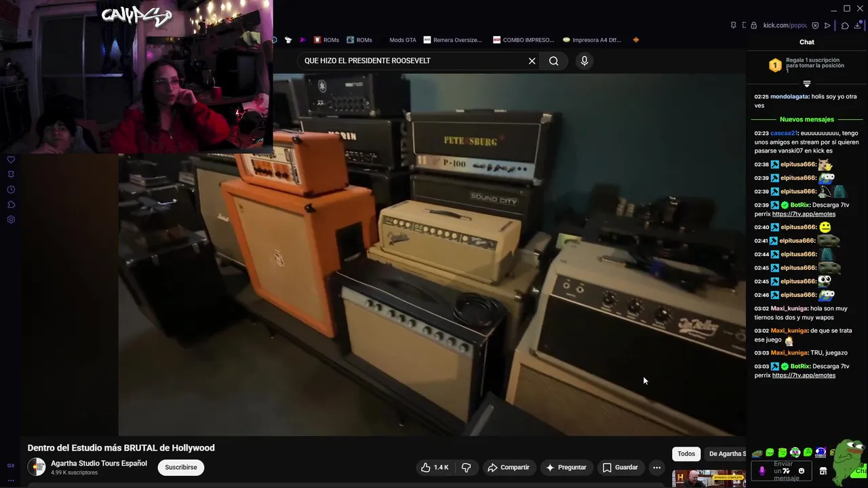868x488 pixels.
Task: Open the 'COMBO IMPRESO...' bookmark
Action: click(x=524, y=40)
